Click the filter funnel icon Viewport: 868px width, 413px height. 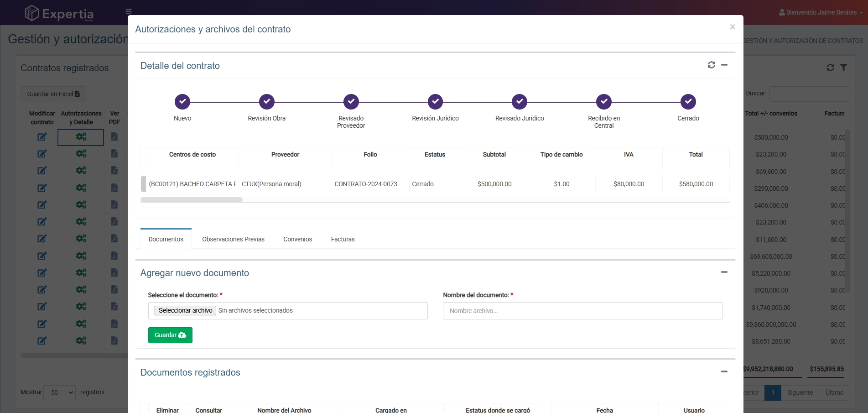click(x=843, y=68)
